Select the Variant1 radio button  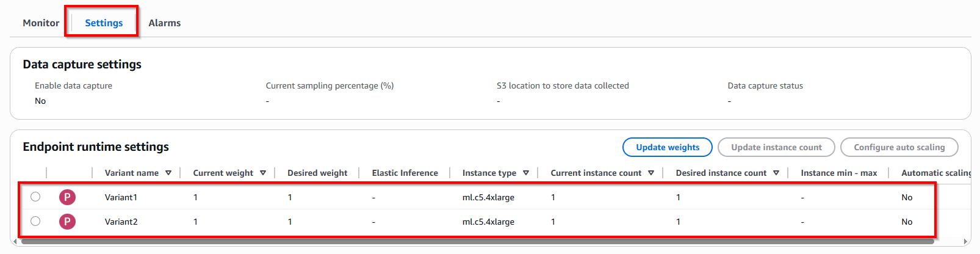(35, 197)
